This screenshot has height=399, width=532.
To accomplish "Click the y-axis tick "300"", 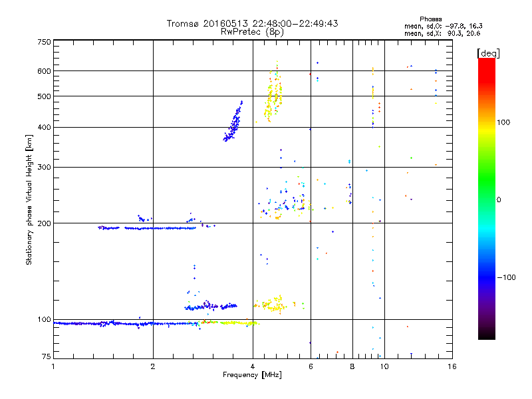I will tap(44, 168).
